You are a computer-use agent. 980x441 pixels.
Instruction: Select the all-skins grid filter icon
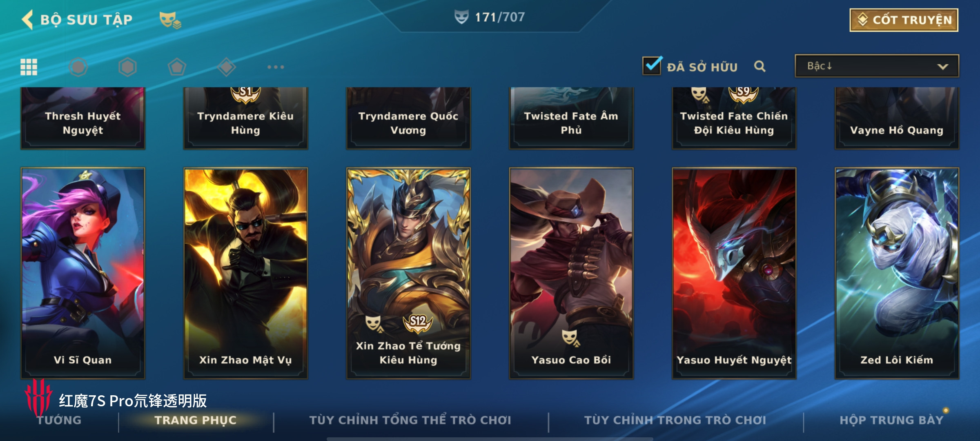pyautogui.click(x=29, y=67)
